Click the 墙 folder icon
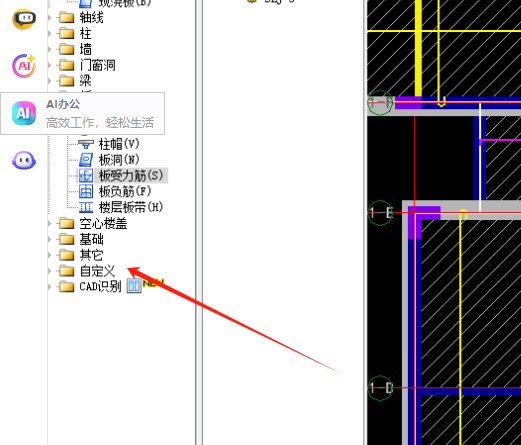The image size is (521, 445). (x=66, y=49)
